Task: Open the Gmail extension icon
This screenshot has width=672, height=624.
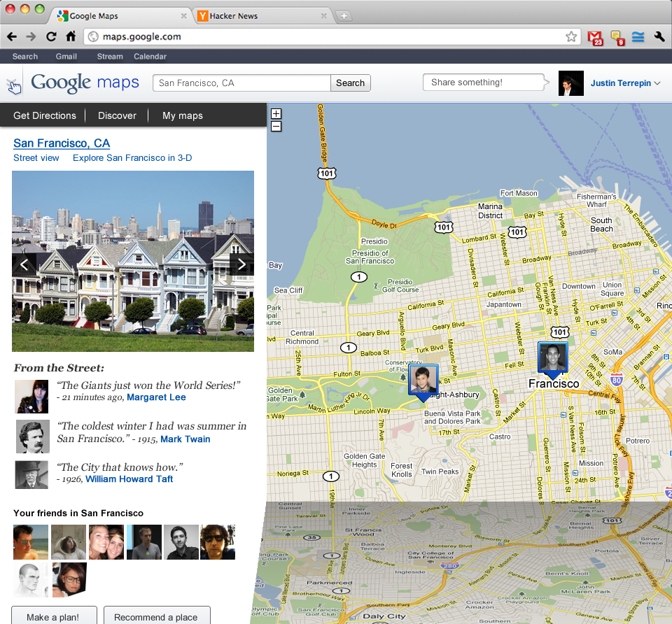Action: (595, 38)
